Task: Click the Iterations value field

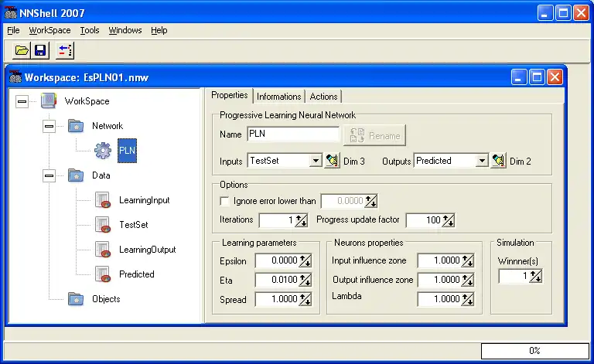Action: coord(278,220)
